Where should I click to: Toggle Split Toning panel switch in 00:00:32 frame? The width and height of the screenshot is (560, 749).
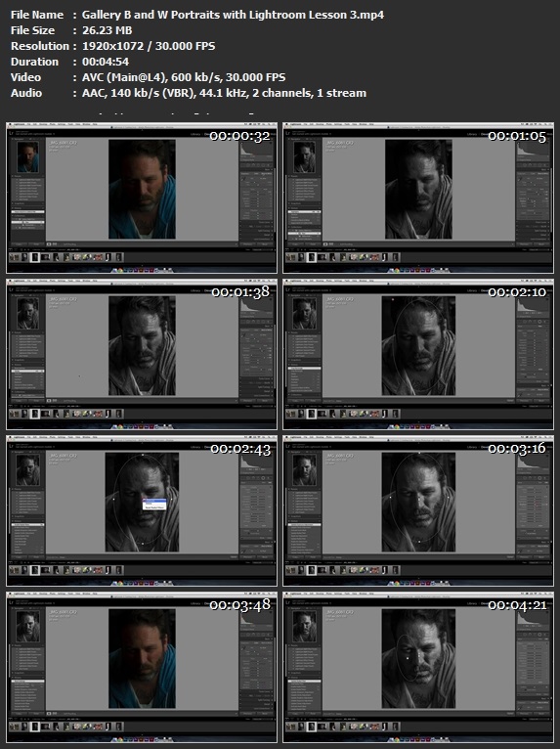pyautogui.click(x=240, y=230)
